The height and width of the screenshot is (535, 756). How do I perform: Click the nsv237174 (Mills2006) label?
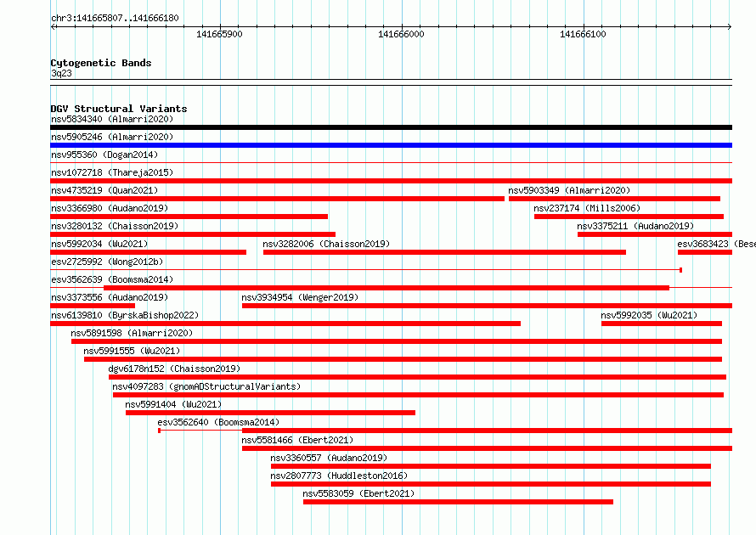pos(587,208)
